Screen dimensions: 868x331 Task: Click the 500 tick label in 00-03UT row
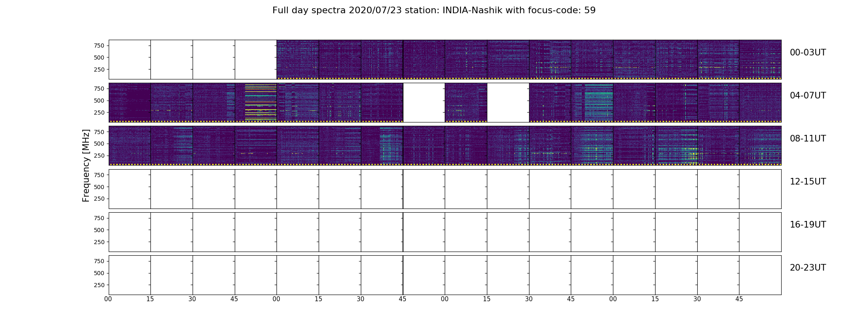click(x=99, y=58)
